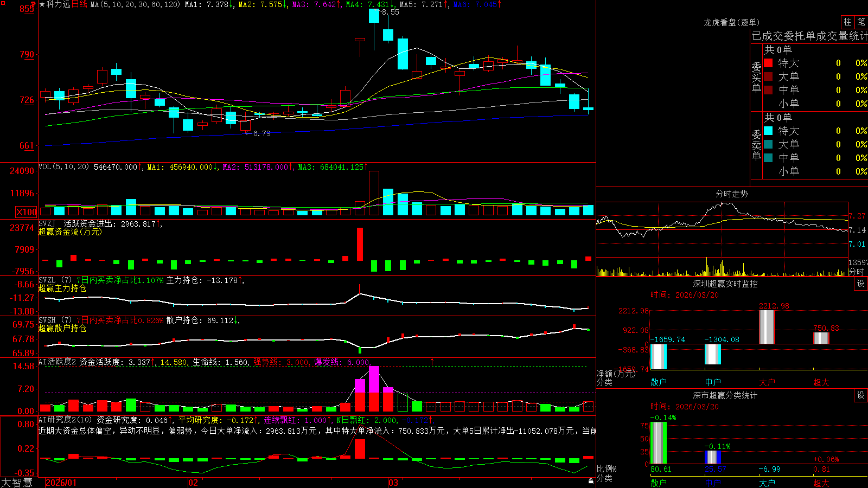
Task: Select the 龙虎看盘(逐单) panel title
Action: 731,22
